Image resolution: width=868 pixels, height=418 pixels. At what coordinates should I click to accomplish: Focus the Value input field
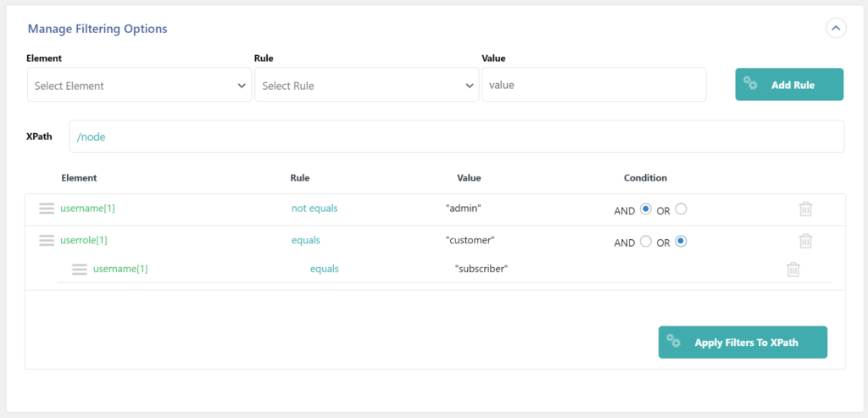point(594,85)
